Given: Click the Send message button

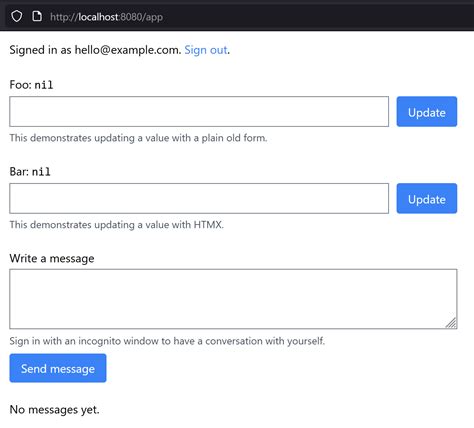Looking at the screenshot, I should [58, 368].
